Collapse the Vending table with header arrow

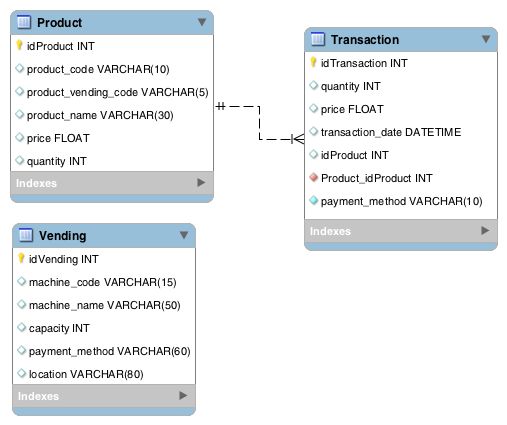(x=184, y=235)
